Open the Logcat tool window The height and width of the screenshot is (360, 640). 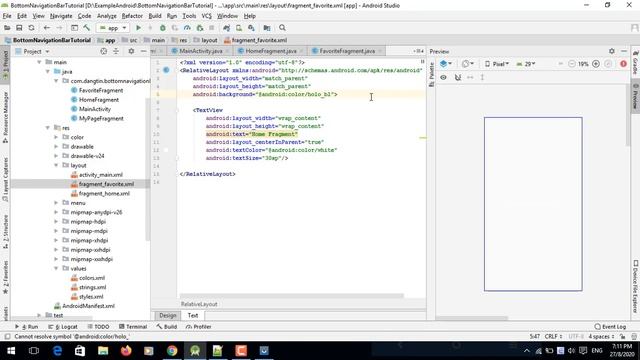(63, 327)
